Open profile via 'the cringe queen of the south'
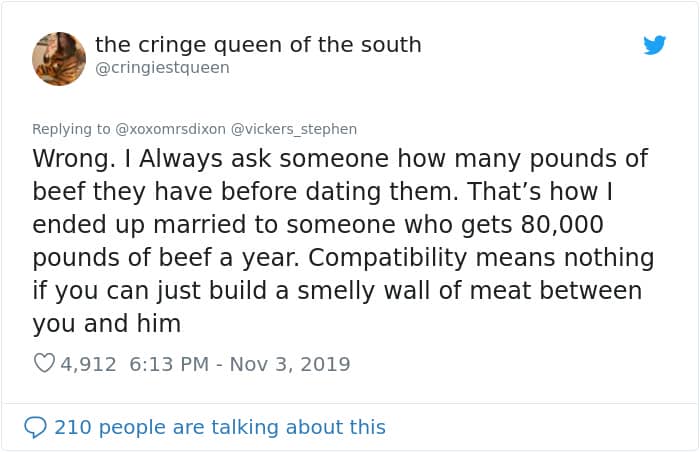 click(258, 45)
